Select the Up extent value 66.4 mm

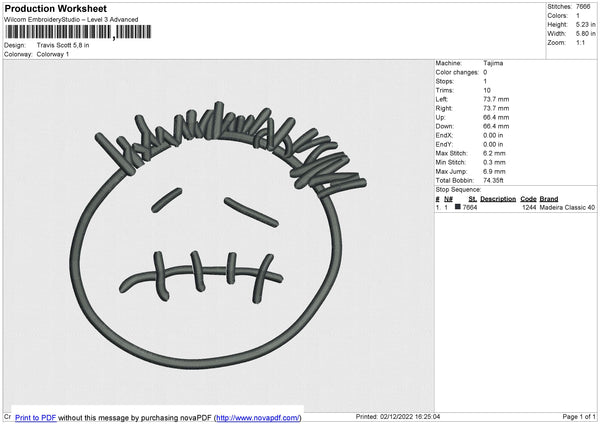pos(496,117)
